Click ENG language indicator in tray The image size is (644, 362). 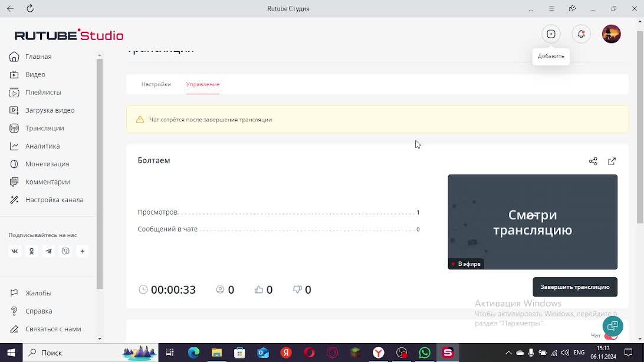[x=579, y=353]
